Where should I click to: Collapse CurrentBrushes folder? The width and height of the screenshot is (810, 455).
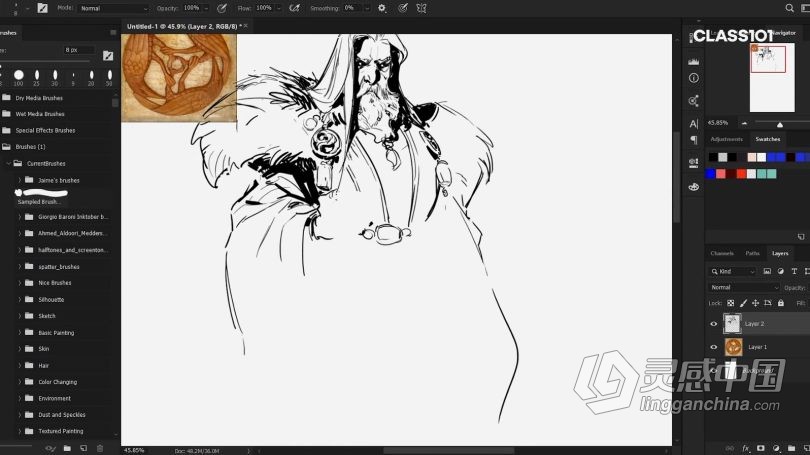[8, 163]
